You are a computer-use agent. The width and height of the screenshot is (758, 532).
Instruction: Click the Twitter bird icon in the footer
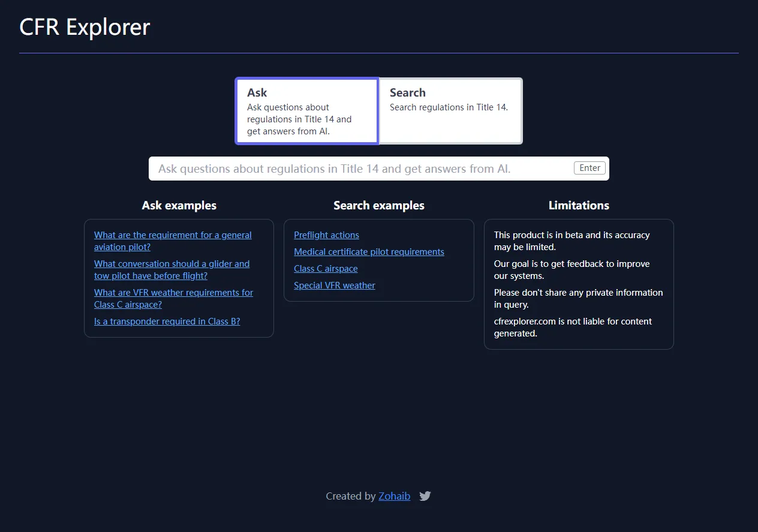click(425, 496)
